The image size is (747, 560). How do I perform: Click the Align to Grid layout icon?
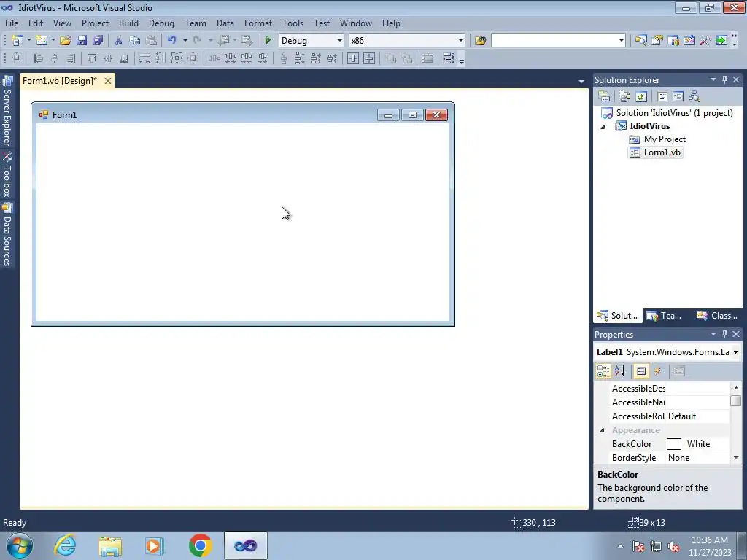pyautogui.click(x=18, y=58)
